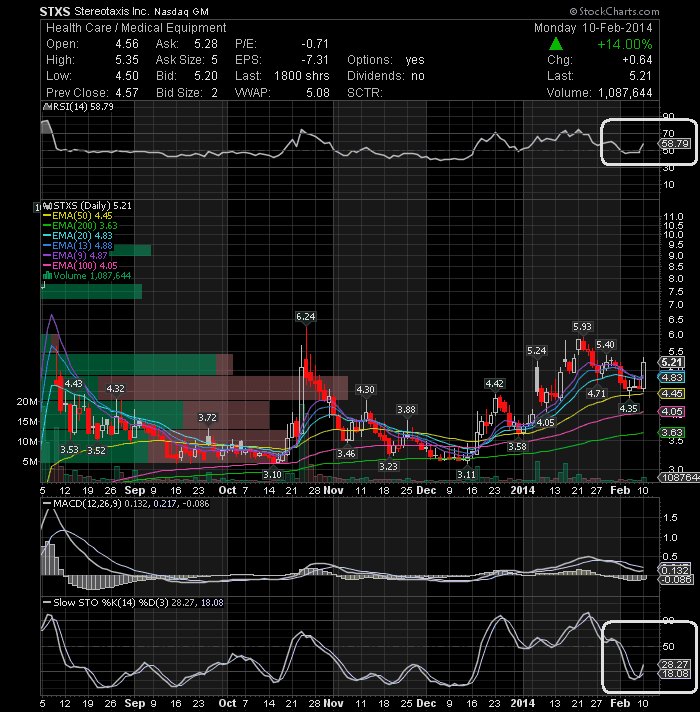Click the STXS (Daily) 5.21 legend entry
700x712 pixels.
[88, 206]
